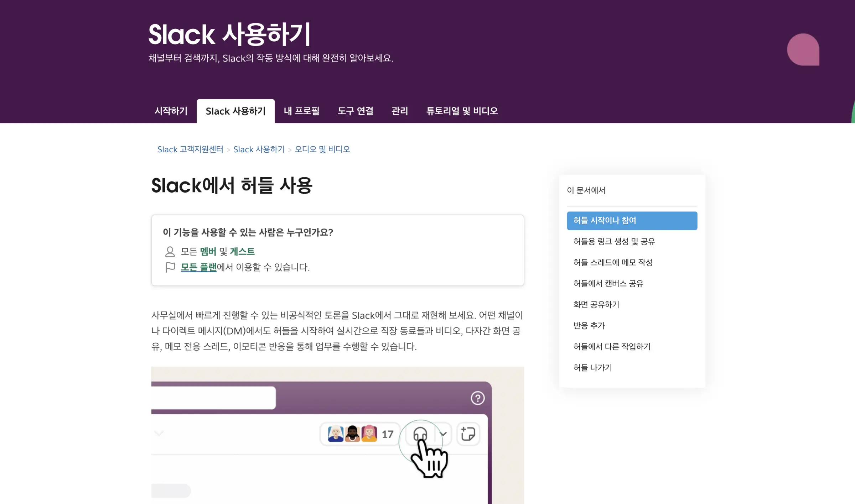Image resolution: width=855 pixels, height=504 pixels.
Task: Click the search field in the illustration
Action: (213, 398)
